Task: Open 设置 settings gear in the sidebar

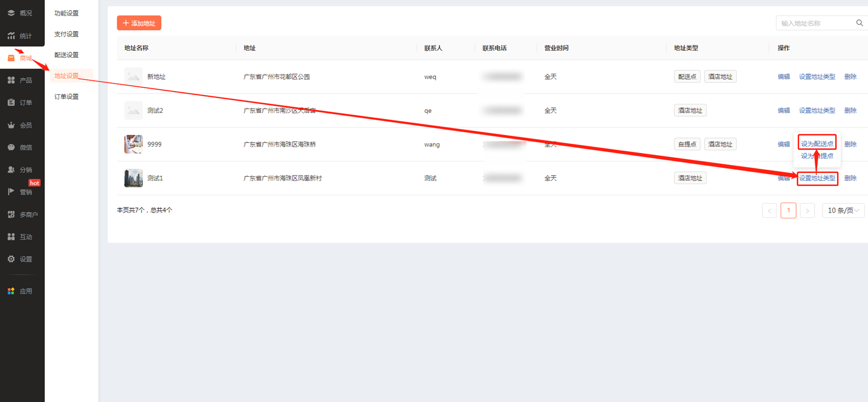Action: [20, 259]
